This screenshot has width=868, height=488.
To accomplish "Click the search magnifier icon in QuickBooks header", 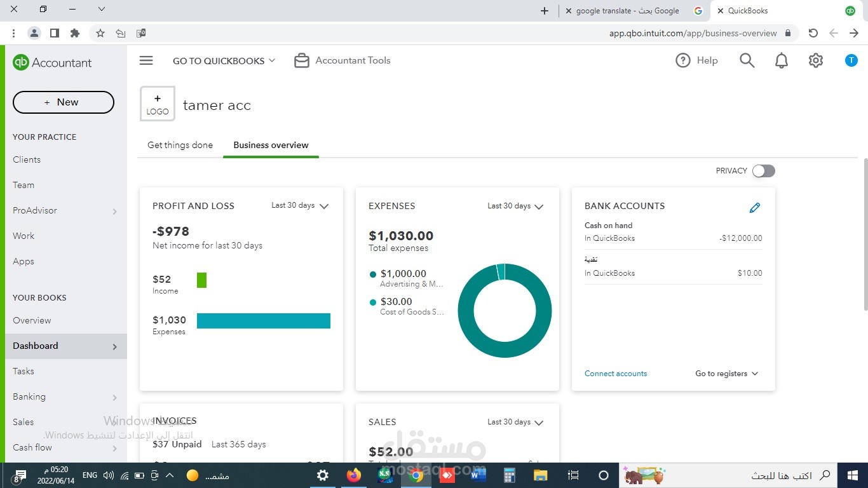I will [x=747, y=60].
